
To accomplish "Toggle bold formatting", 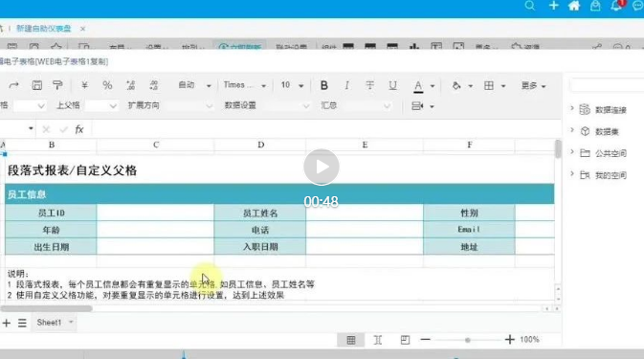I will pyautogui.click(x=324, y=85).
